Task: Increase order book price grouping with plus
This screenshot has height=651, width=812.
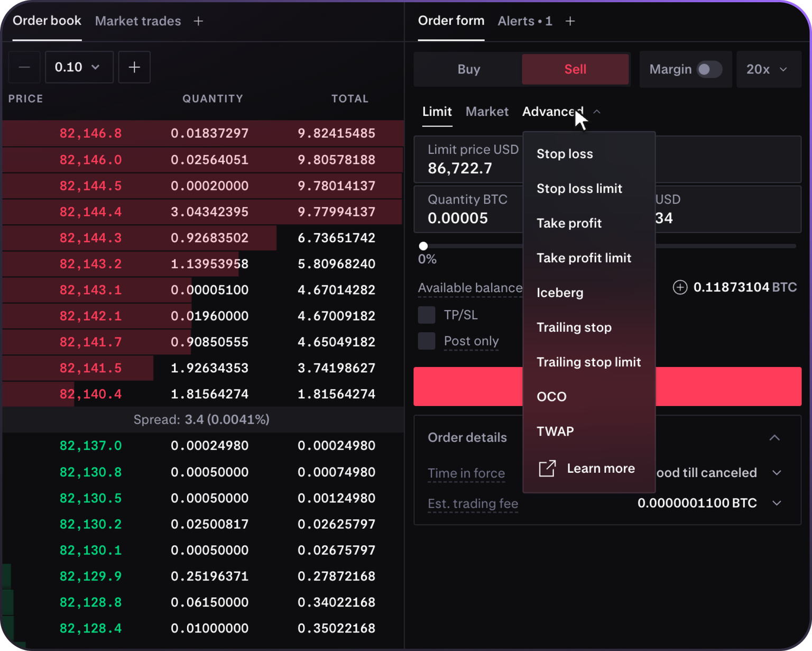Action: 134,67
